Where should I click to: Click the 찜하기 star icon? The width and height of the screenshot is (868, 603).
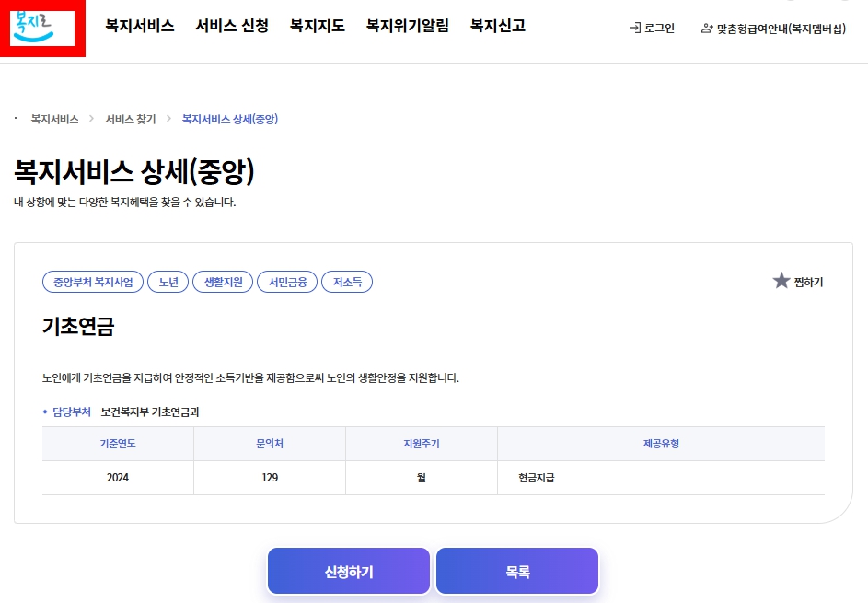pyautogui.click(x=781, y=281)
